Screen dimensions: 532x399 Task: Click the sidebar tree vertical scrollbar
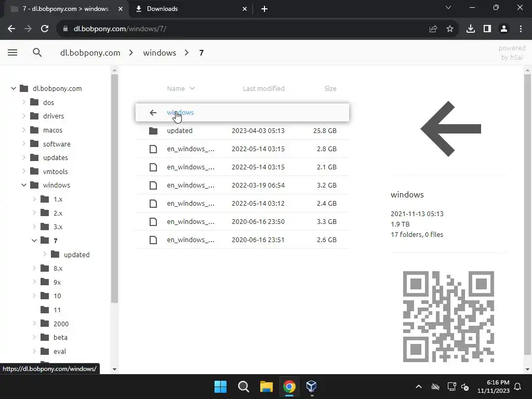tap(114, 188)
